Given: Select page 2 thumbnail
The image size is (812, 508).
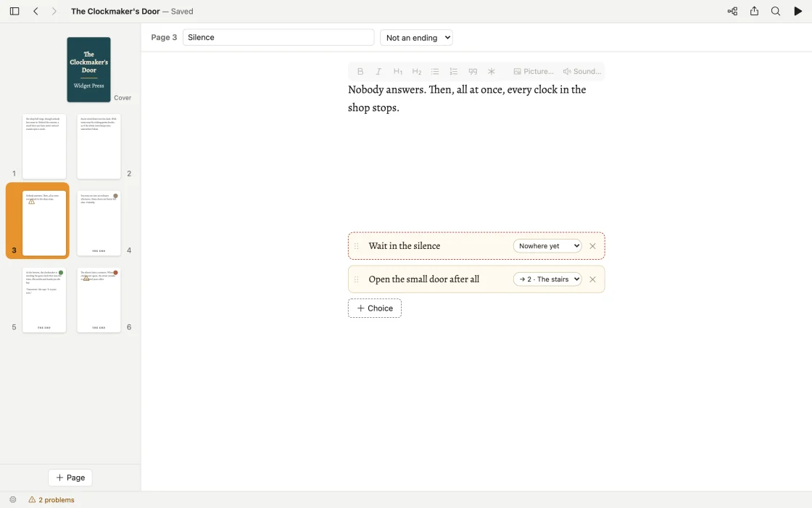Looking at the screenshot, I should point(99,146).
